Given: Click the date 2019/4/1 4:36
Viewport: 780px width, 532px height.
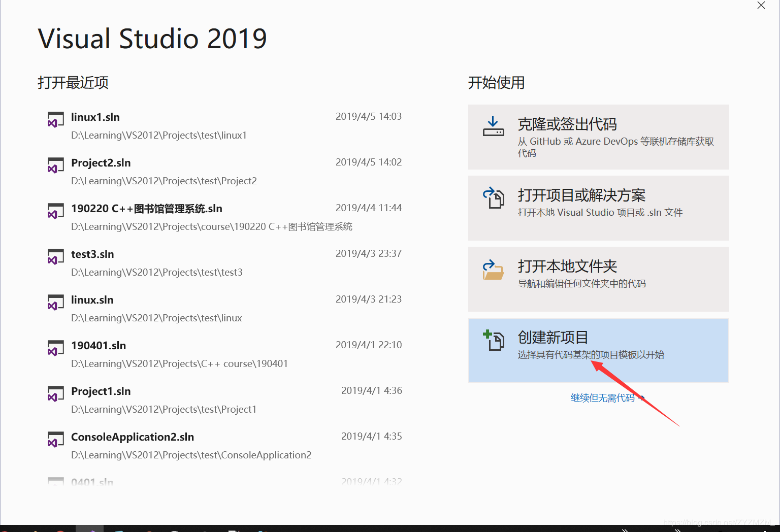Looking at the screenshot, I should point(372,391).
